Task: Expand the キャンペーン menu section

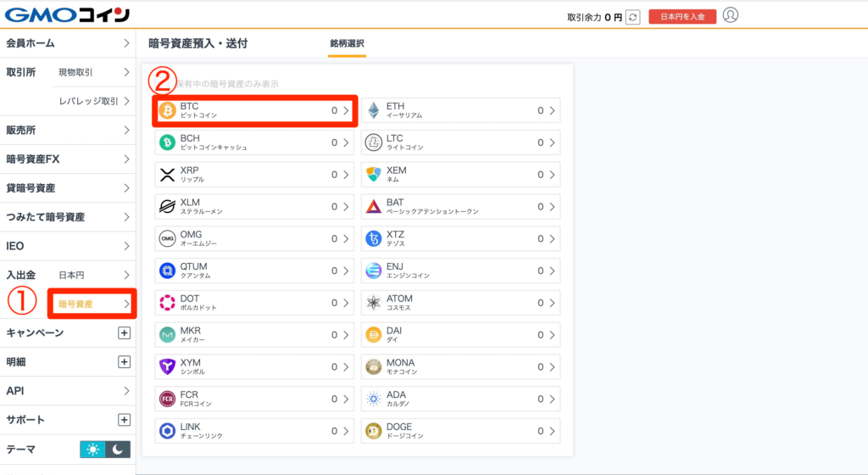Action: point(124,332)
